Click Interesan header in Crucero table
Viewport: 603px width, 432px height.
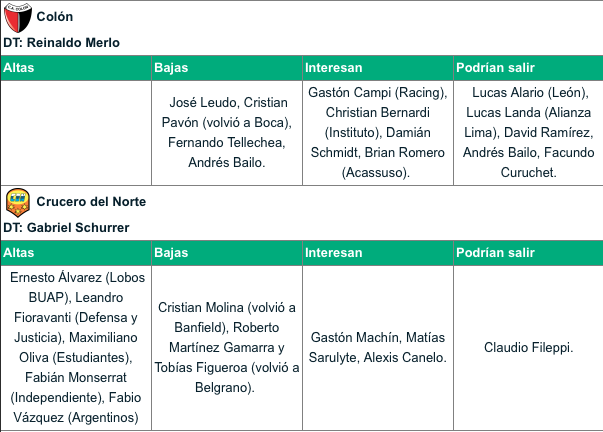coord(378,253)
